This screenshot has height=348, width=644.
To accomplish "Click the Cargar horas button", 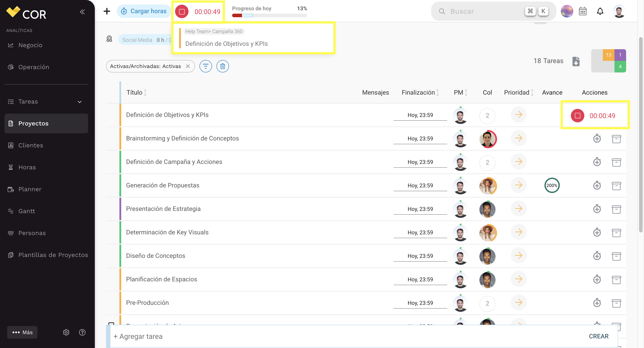I will pyautogui.click(x=144, y=11).
